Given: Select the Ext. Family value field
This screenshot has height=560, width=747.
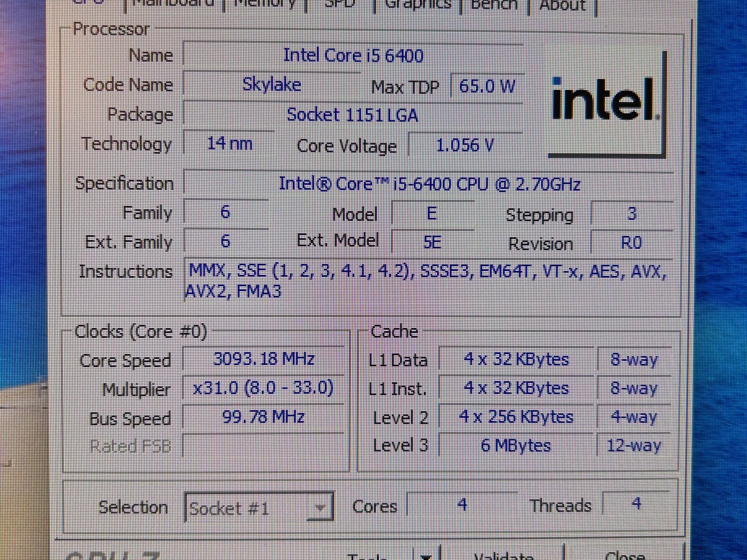Looking at the screenshot, I should [226, 241].
